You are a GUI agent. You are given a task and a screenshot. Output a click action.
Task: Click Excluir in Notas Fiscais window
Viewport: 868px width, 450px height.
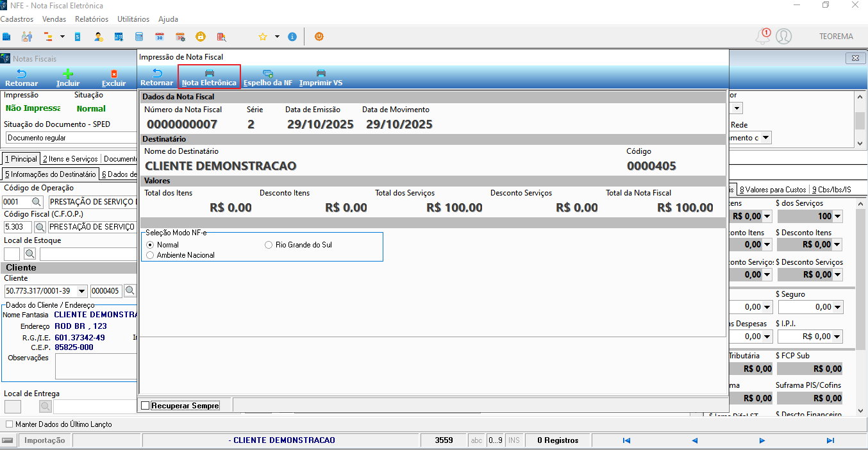[x=113, y=78]
